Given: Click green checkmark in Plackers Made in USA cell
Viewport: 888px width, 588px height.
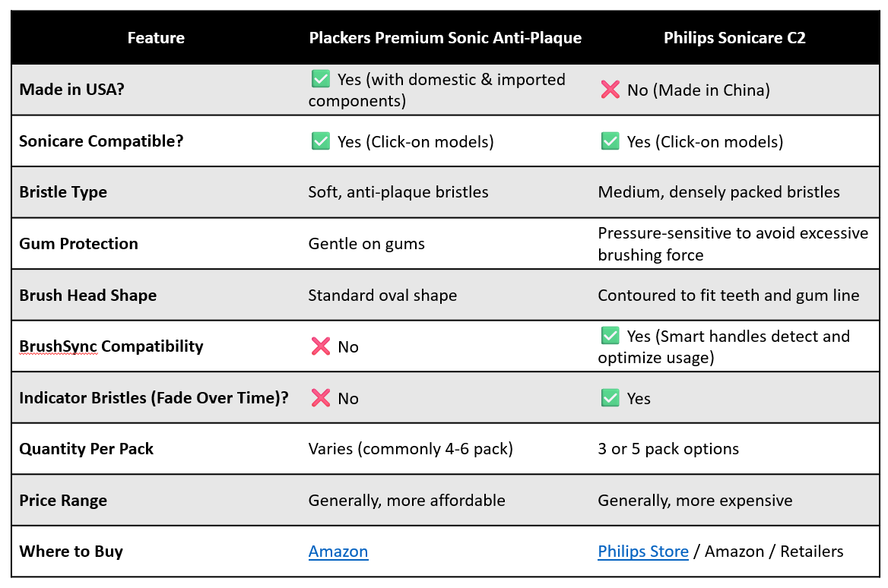Looking at the screenshot, I should pos(321,79).
